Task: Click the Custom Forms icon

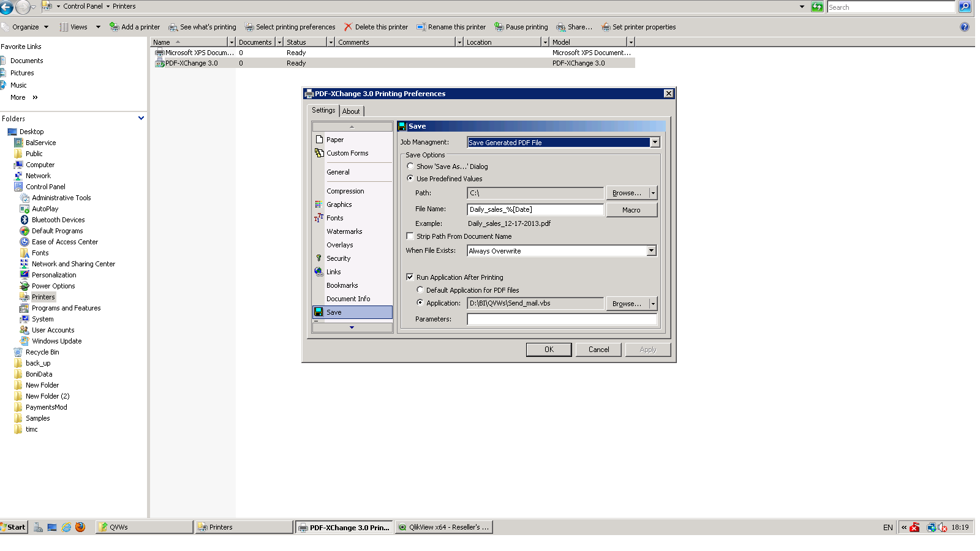Action: pyautogui.click(x=319, y=153)
